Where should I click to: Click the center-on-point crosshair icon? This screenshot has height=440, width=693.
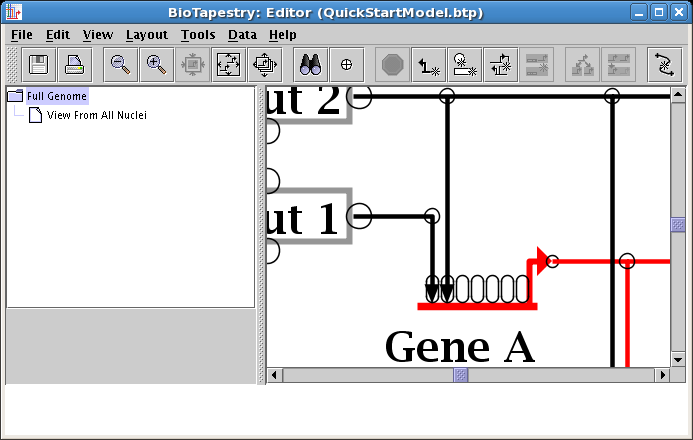pos(346,64)
